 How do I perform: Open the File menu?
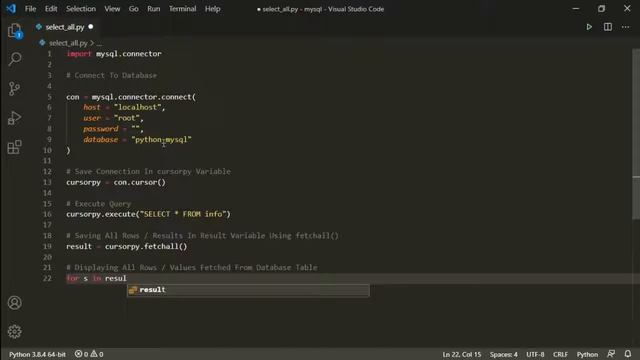[x=31, y=9]
